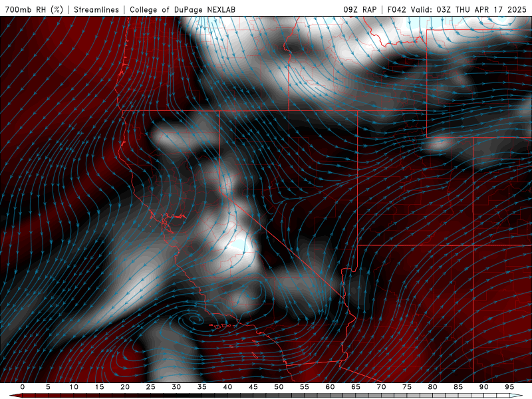Click the '30' value on color scale
Screen dimensions: 532x399
(x=176, y=387)
